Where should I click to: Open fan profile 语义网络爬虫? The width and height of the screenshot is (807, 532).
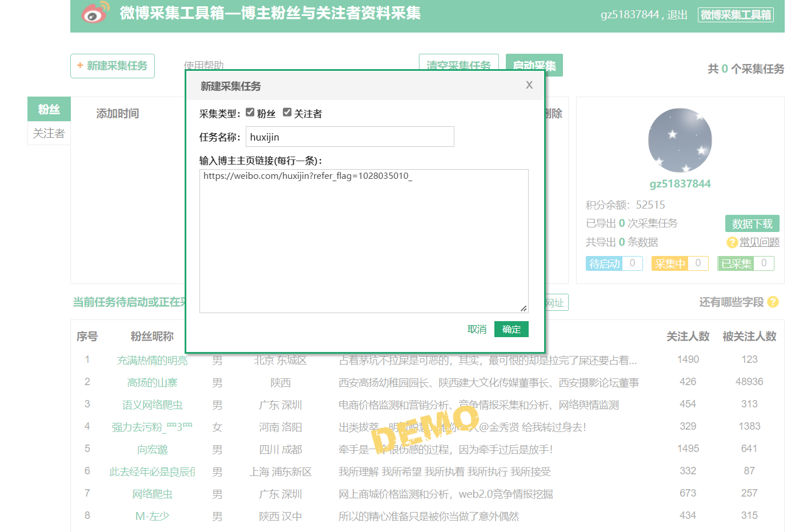152,405
